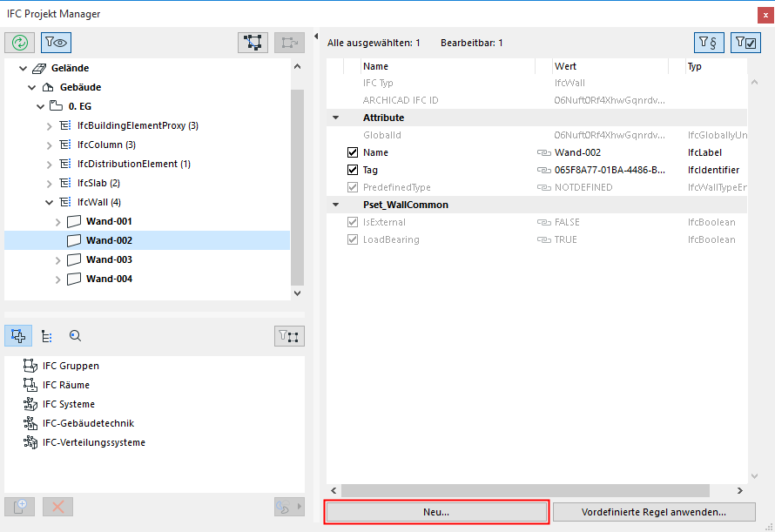
Task: Uncheck the Name attribute checkbox
Action: tap(353, 152)
